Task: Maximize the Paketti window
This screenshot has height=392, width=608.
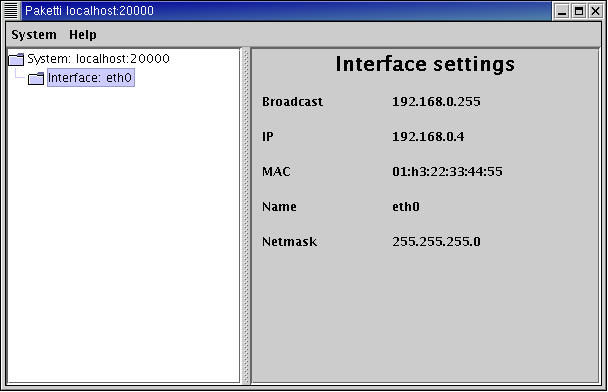Action: [579, 11]
